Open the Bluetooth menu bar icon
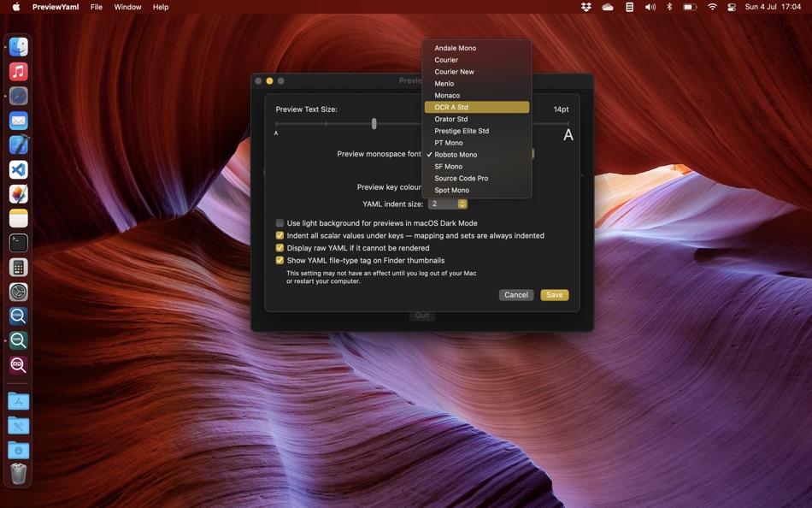The height and width of the screenshot is (508, 812). pyautogui.click(x=669, y=7)
